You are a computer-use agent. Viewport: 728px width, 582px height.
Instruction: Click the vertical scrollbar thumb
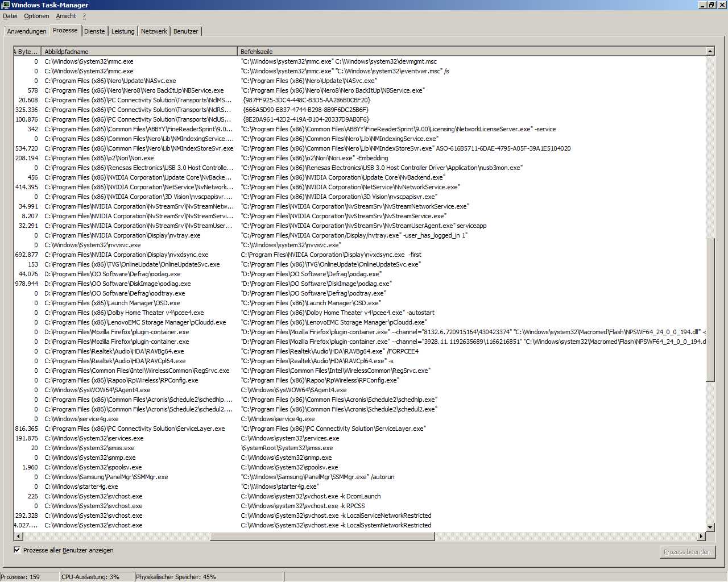pos(710,310)
